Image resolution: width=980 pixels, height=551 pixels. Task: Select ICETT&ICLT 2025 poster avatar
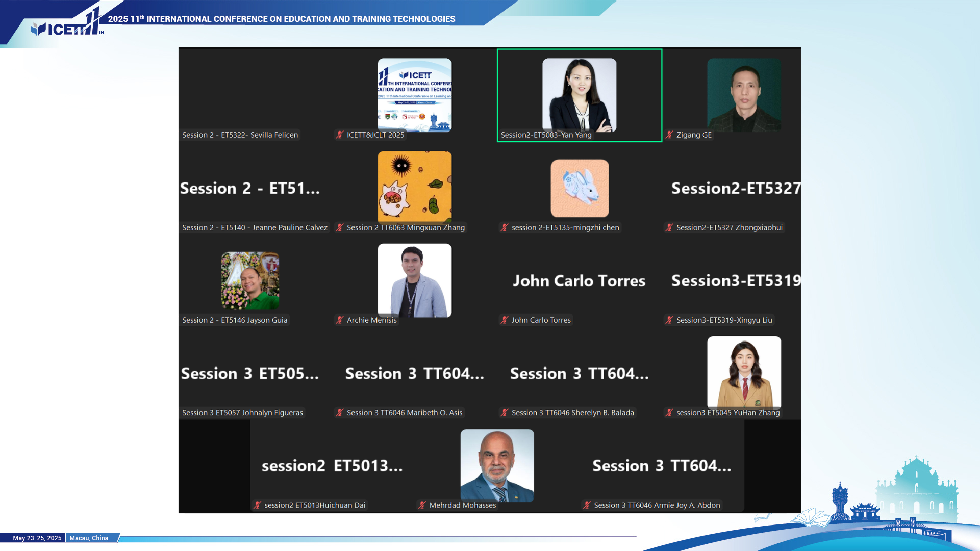414,95
